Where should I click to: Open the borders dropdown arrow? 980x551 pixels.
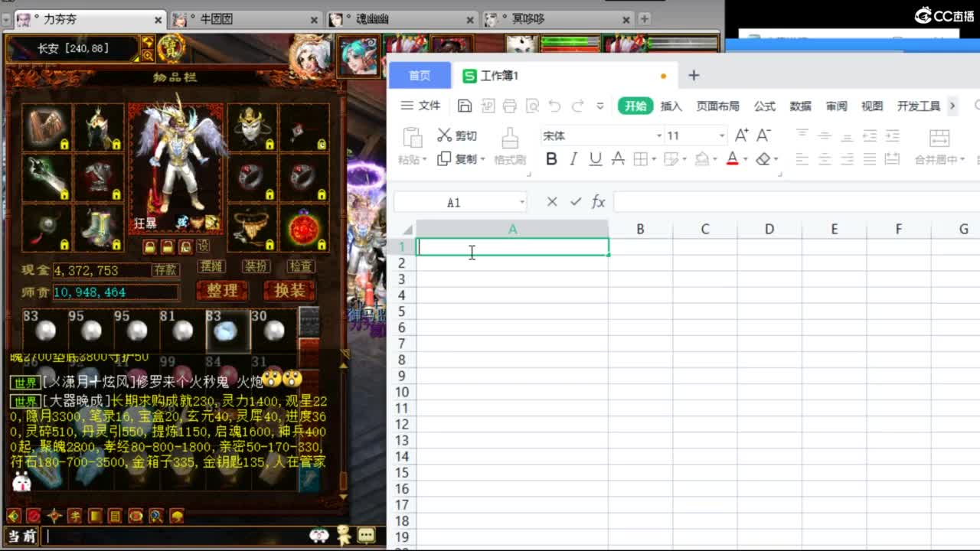pos(655,159)
